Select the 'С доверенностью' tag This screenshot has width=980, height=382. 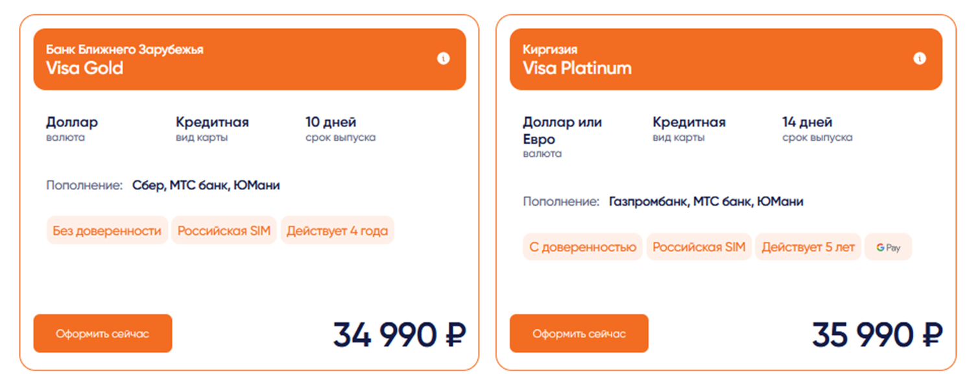click(582, 247)
